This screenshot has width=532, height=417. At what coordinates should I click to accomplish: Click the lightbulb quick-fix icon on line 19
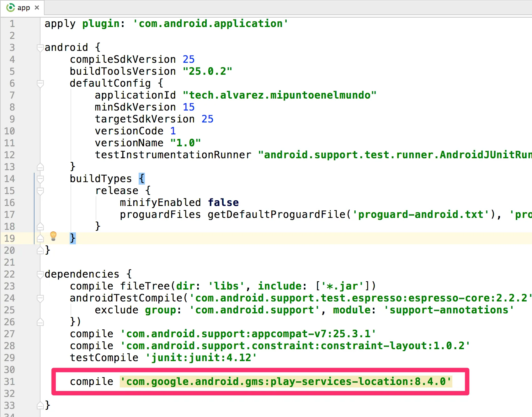click(53, 236)
